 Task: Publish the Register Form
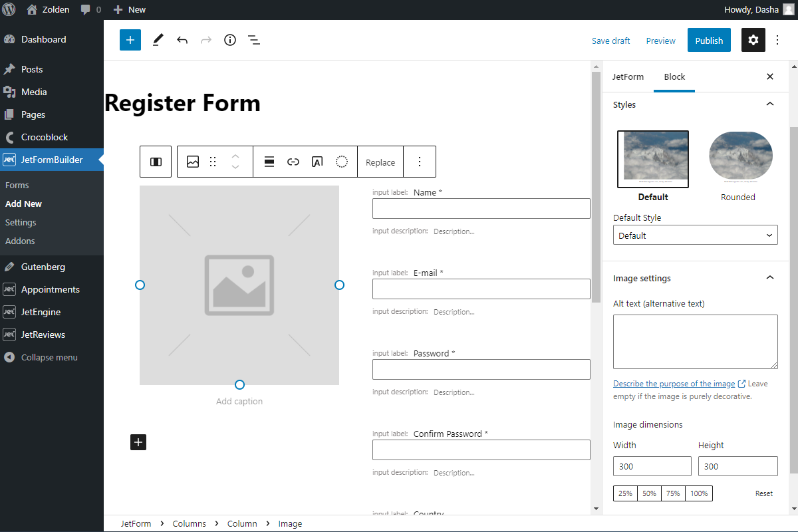(x=708, y=40)
